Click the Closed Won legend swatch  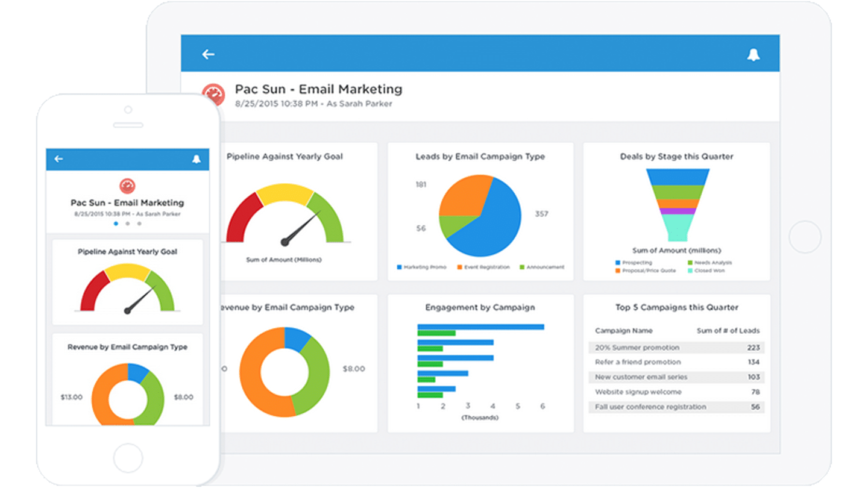pyautogui.click(x=690, y=271)
